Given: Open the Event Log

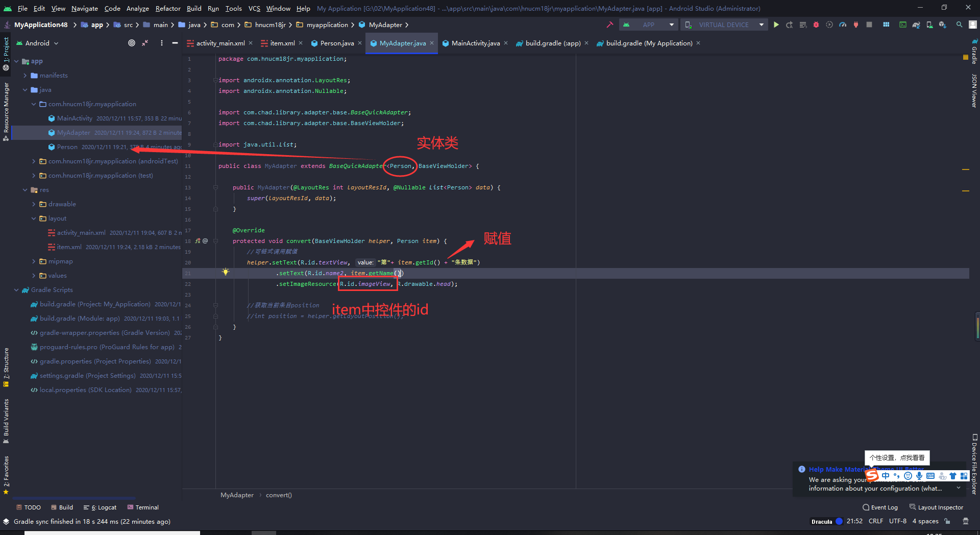Looking at the screenshot, I should coord(880,507).
